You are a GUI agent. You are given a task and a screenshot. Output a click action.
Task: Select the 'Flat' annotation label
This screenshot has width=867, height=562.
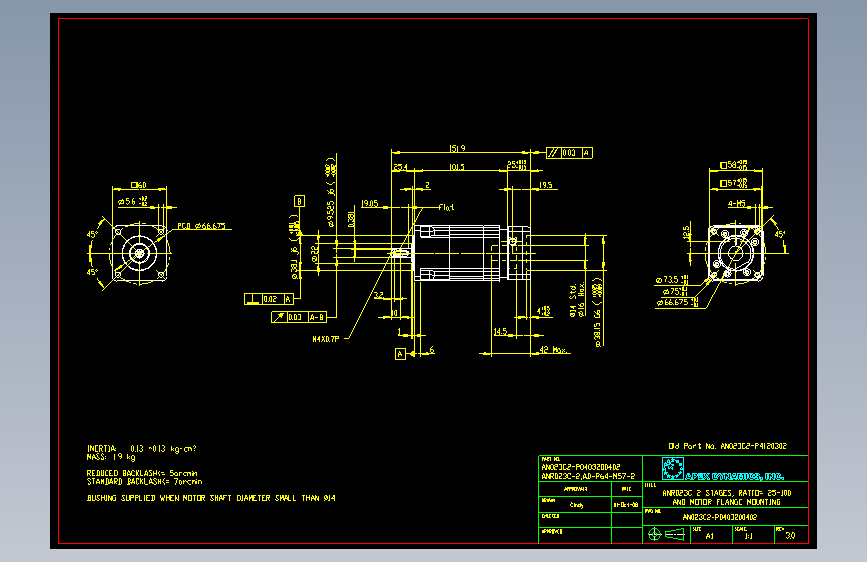tap(446, 207)
